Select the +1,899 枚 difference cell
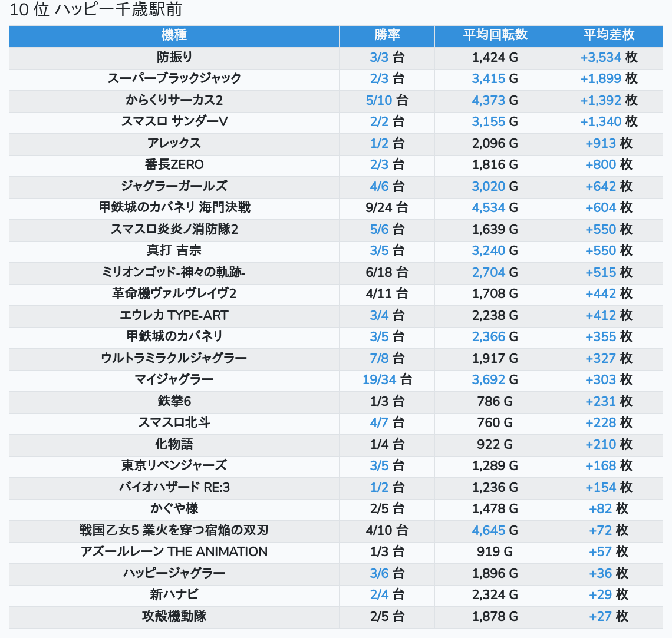Screen dimensions: 672x638 click(608, 79)
